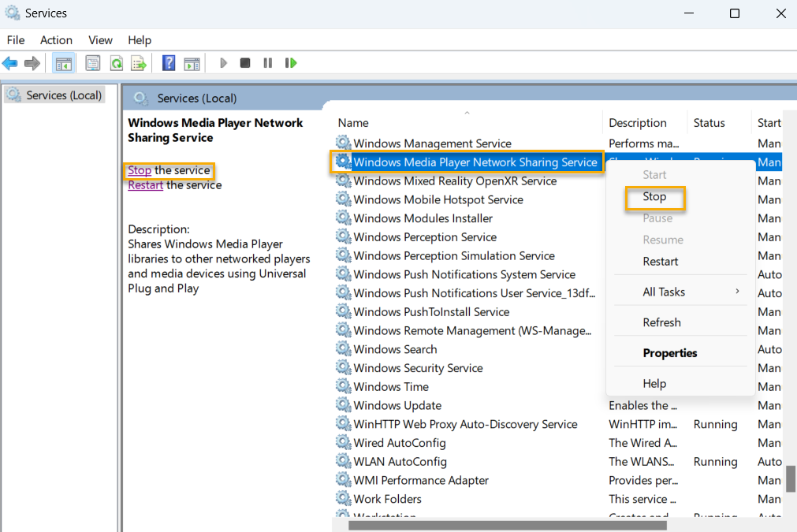Image resolution: width=797 pixels, height=532 pixels.
Task: Click the Export List toolbar icon
Action: (136, 63)
